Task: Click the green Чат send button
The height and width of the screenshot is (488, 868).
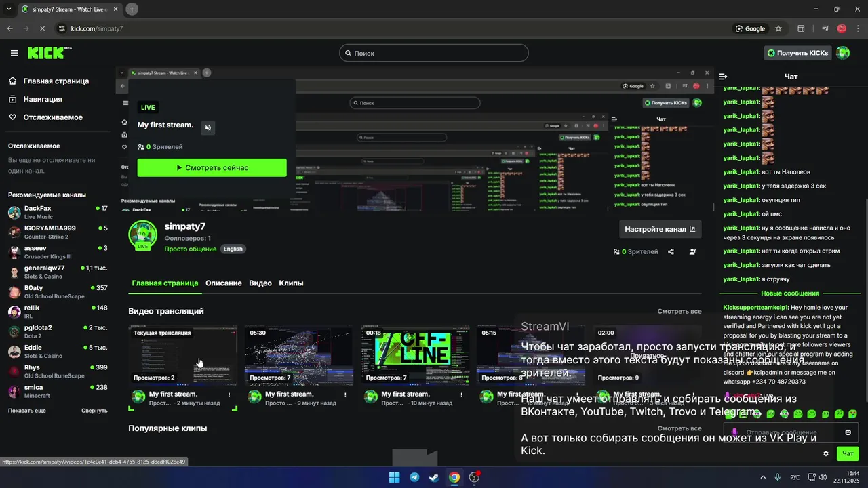Action: pos(848,453)
